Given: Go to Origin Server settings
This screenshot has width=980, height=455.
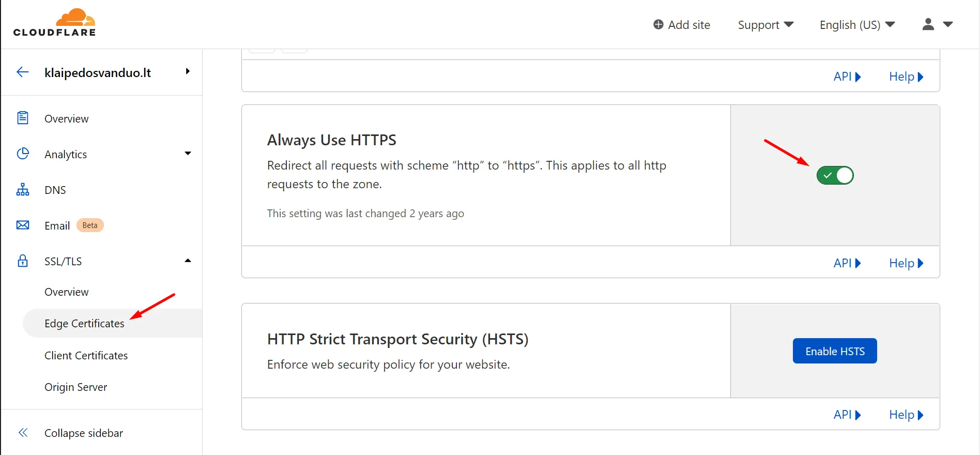Looking at the screenshot, I should (x=76, y=387).
